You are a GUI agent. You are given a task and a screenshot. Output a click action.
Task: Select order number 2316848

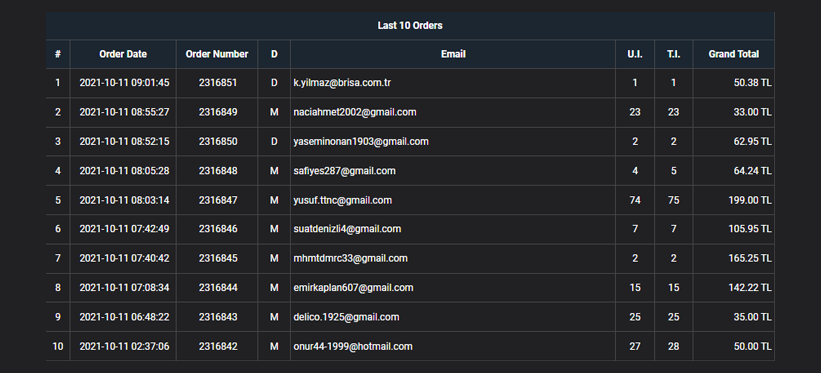[218, 171]
